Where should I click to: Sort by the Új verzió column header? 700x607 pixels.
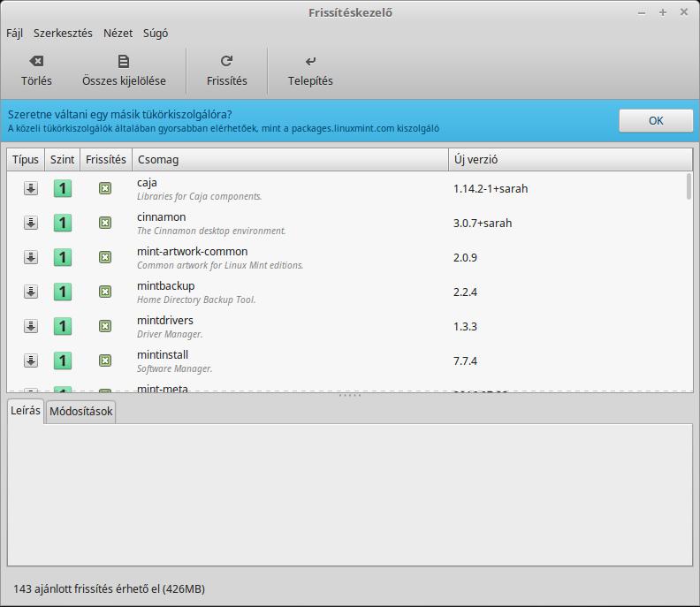tap(571, 159)
